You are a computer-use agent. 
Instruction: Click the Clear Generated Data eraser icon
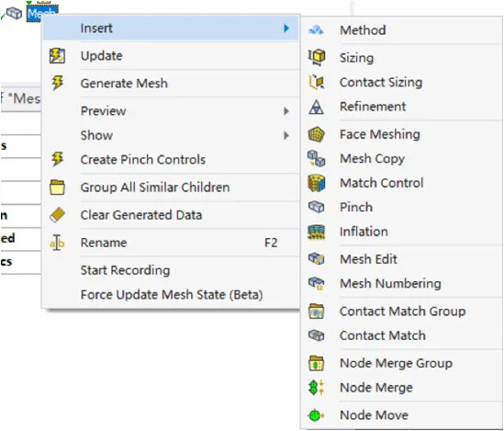pyautogui.click(x=57, y=215)
